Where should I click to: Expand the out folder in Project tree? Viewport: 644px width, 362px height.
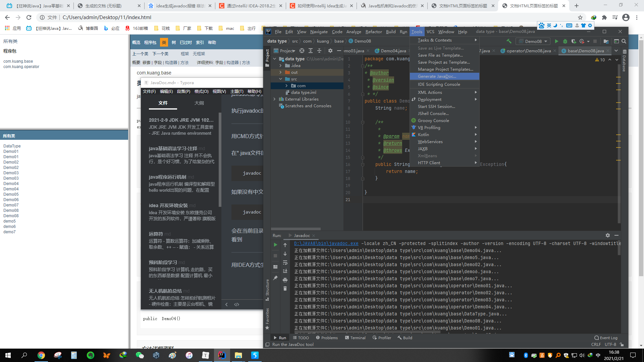point(281,72)
